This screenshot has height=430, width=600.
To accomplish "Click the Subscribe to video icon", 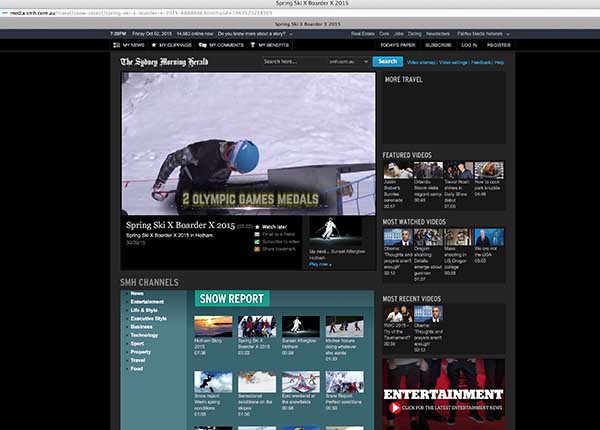I will tap(256, 241).
